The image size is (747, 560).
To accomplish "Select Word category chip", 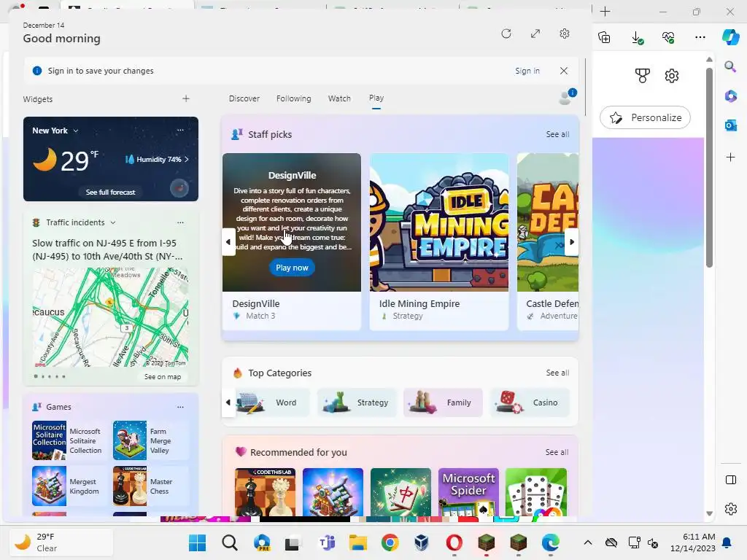I will [x=272, y=402].
